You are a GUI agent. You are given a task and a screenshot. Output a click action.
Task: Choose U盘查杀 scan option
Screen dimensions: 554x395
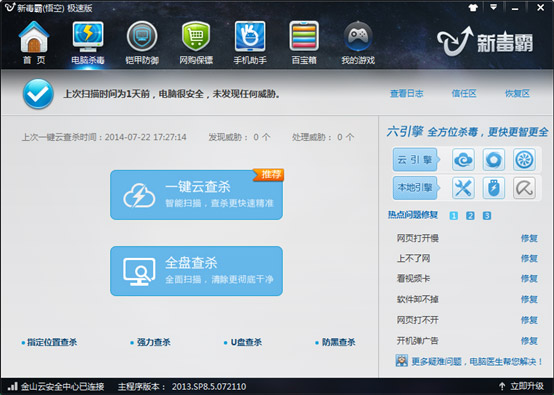[x=243, y=342]
